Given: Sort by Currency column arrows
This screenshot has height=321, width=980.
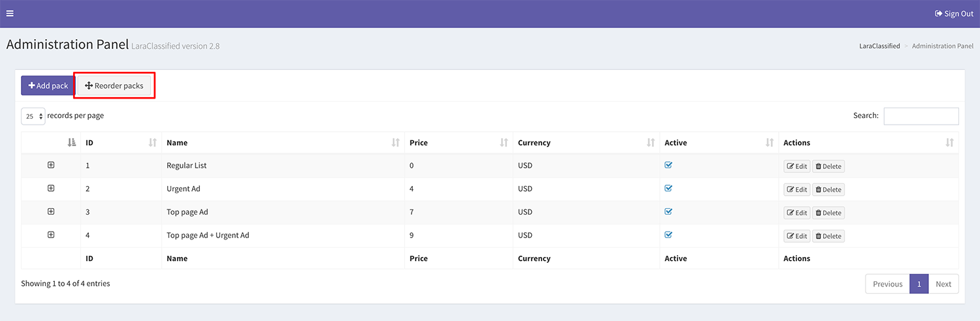Looking at the screenshot, I should coord(651,143).
